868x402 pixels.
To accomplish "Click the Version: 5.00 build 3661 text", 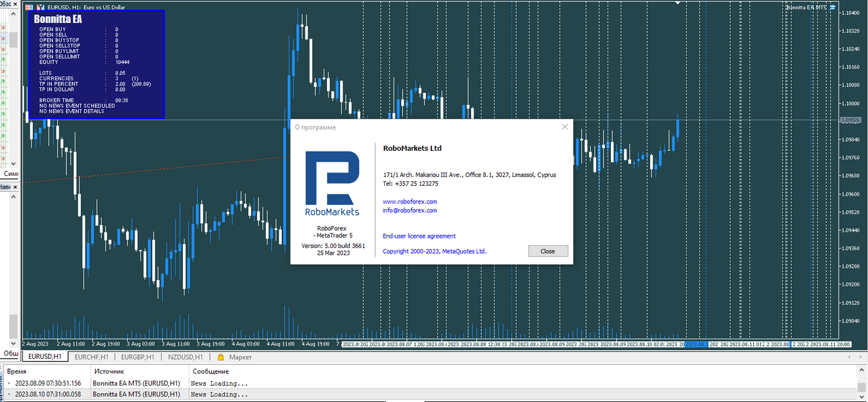I will pyautogui.click(x=333, y=246).
